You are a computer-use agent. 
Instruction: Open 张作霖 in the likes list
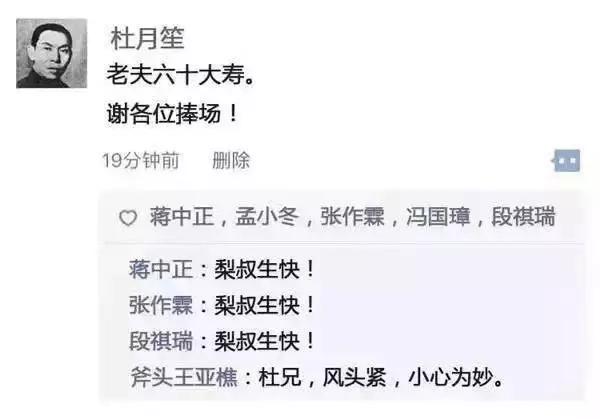[352, 217]
